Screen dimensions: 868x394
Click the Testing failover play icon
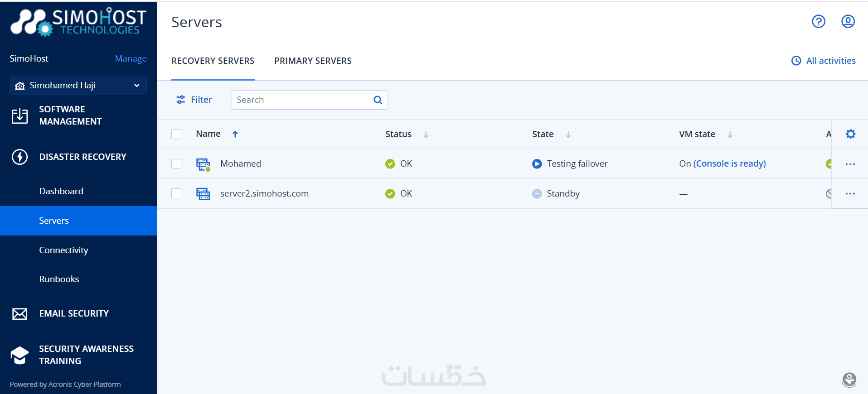click(x=537, y=164)
